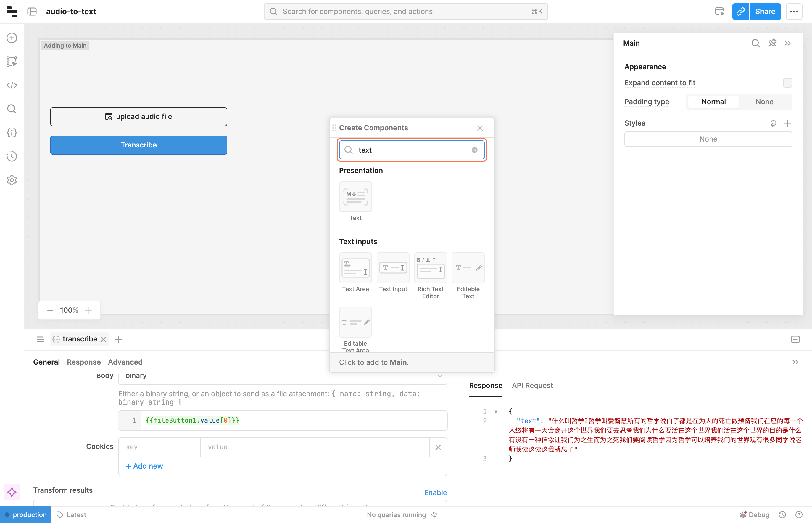Open release history clock icon in sidebar
Screen dimensions: 812x523
(12, 156)
